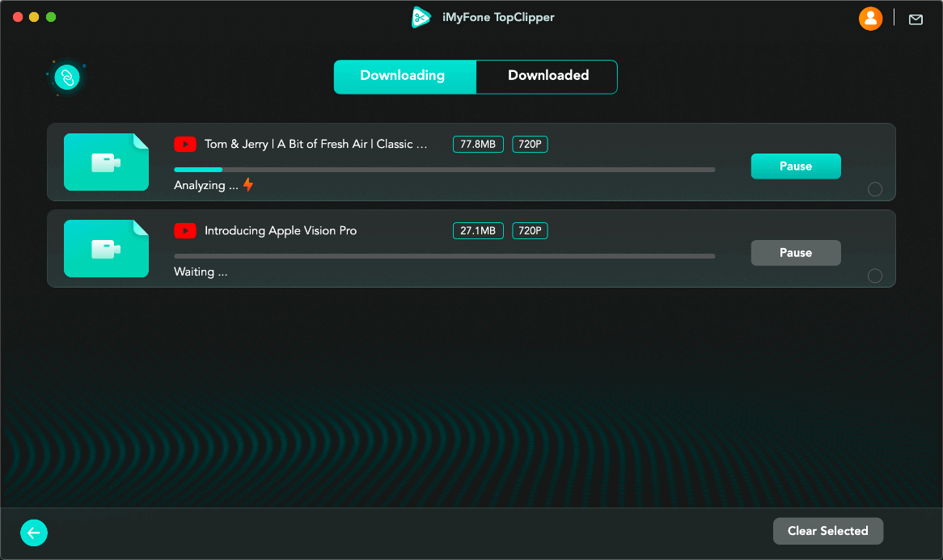This screenshot has width=943, height=560.
Task: Click the lightning bolt acceleration icon
Action: (248, 185)
